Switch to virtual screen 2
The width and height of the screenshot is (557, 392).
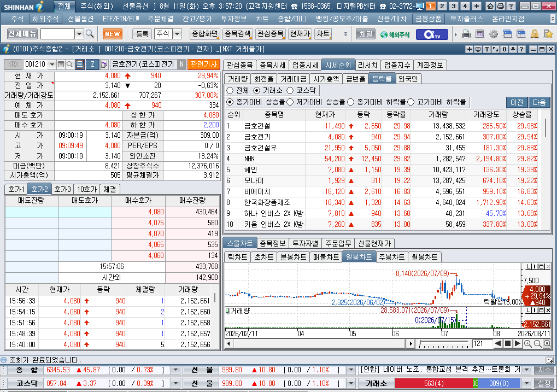click(x=442, y=6)
